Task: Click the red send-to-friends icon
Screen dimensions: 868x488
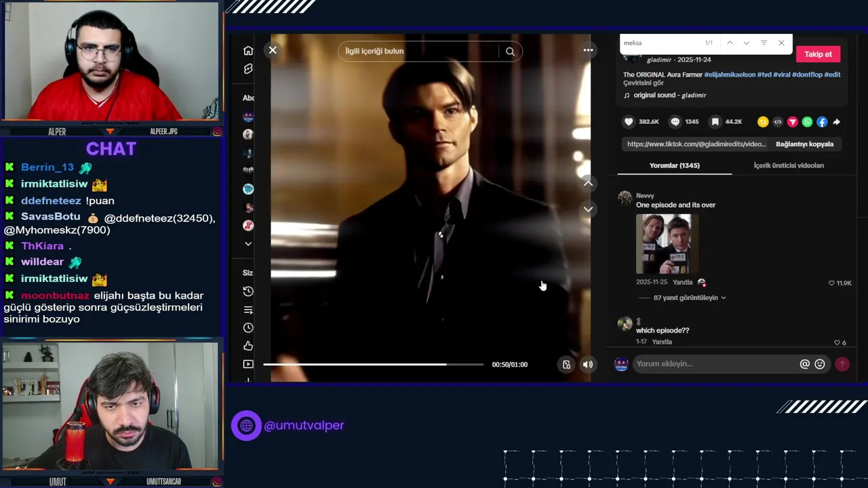Action: [x=792, y=122]
